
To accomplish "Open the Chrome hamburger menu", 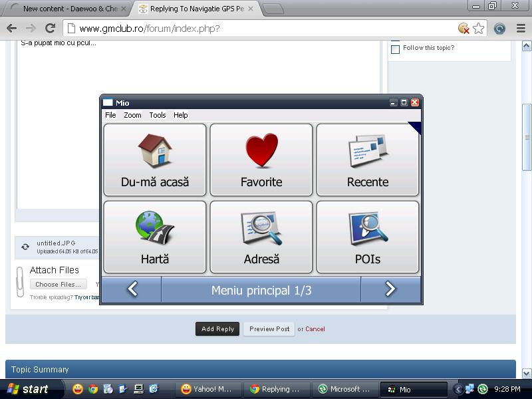I will (521, 28).
